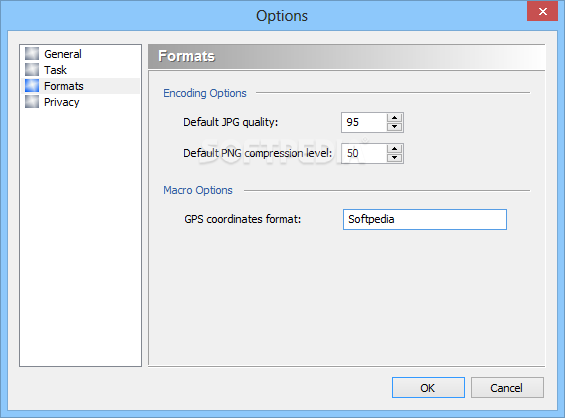The width and height of the screenshot is (565, 418).
Task: Click the Task category icon
Action: [32, 70]
